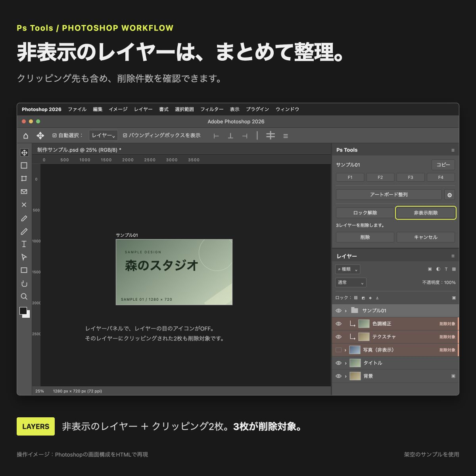Screen dimensions: 476x476
Task: Select the Move tool in left toolbar
Action: tap(24, 153)
